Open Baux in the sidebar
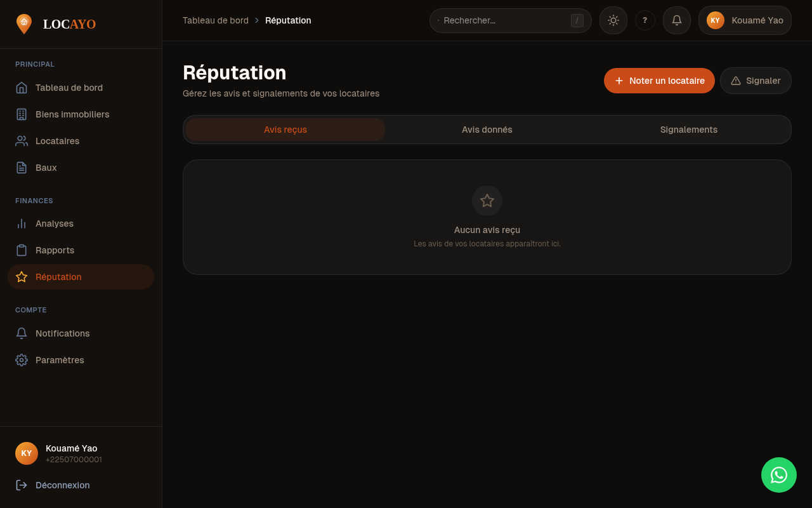This screenshot has width=812, height=508. pyautogui.click(x=46, y=168)
